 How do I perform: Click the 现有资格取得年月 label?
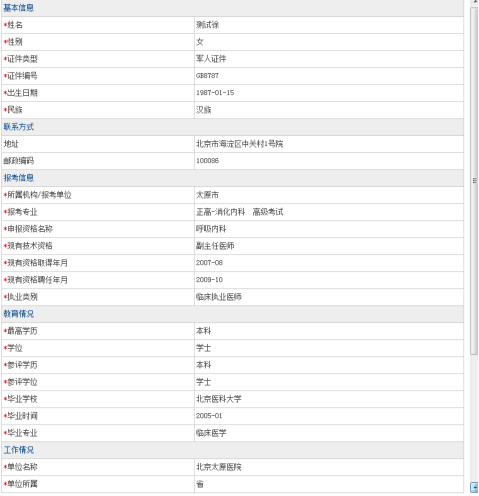pyautogui.click(x=37, y=263)
